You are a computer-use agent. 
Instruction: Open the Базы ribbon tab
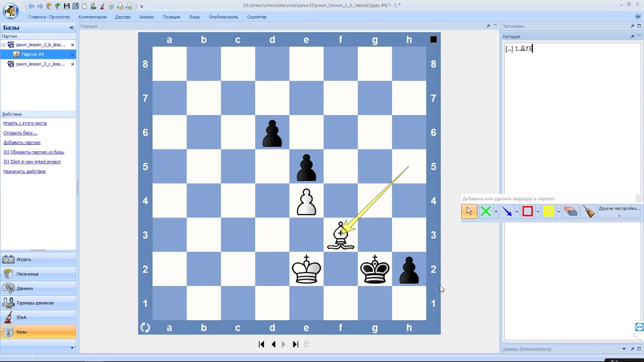click(x=195, y=17)
